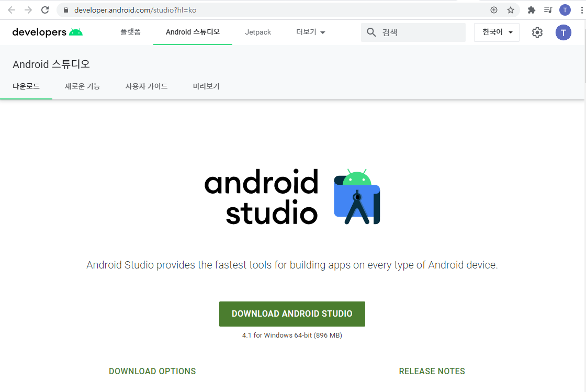Click the padlock site info icon
This screenshot has width=586, height=392.
coord(66,10)
